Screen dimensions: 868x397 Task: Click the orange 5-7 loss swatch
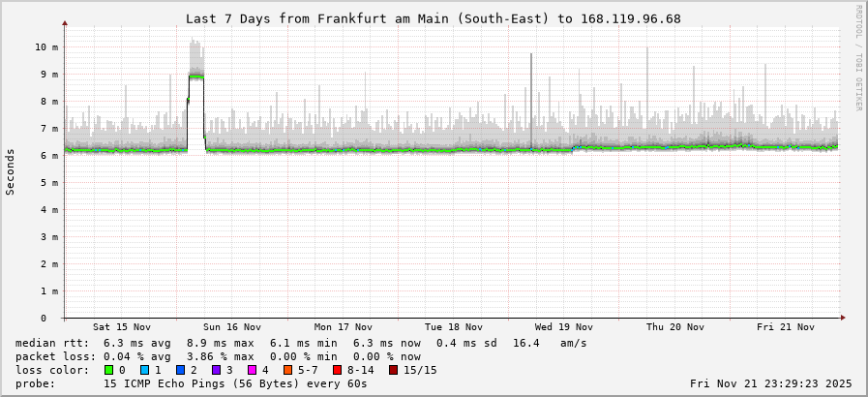tap(288, 370)
